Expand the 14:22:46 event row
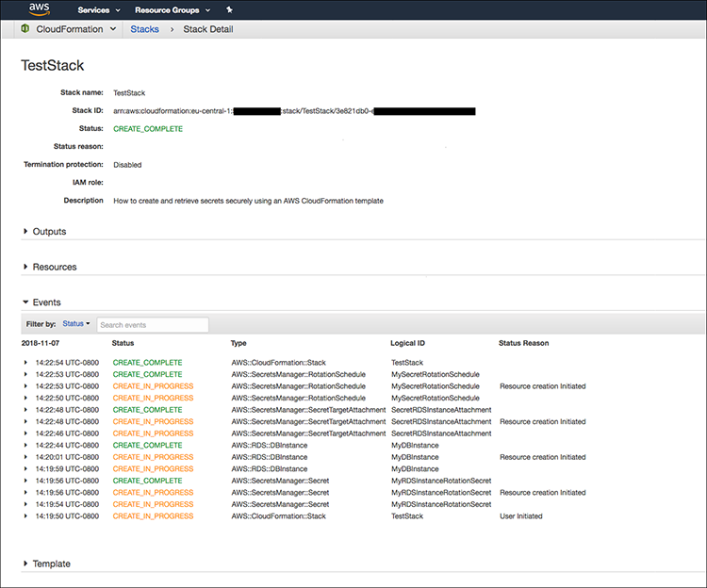 pos(25,433)
